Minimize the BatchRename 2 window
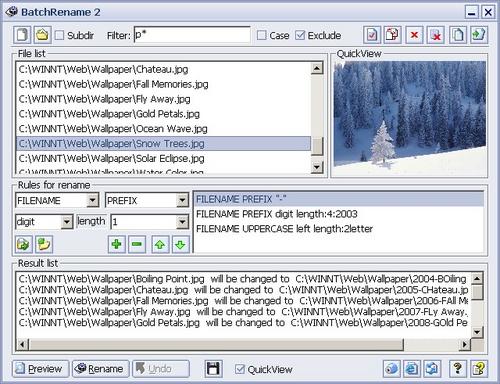 coord(472,12)
